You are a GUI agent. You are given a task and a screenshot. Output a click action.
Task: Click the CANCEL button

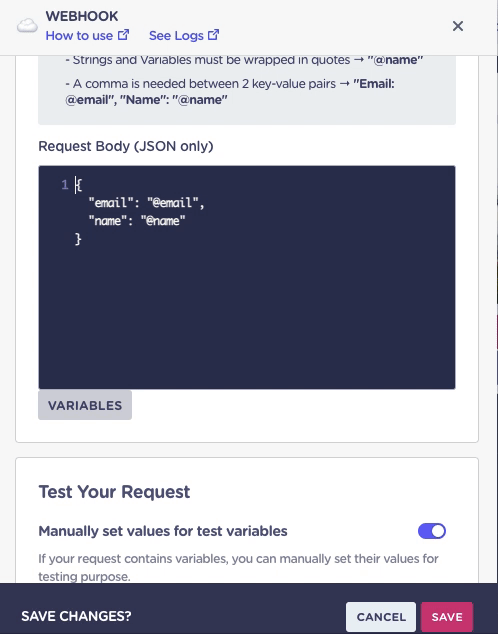[x=381, y=617]
